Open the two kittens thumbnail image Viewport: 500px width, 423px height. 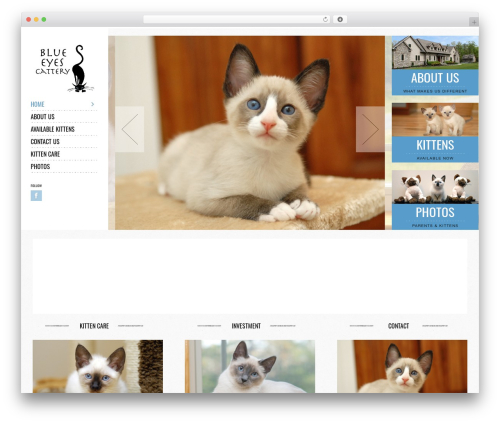pyautogui.click(x=435, y=120)
